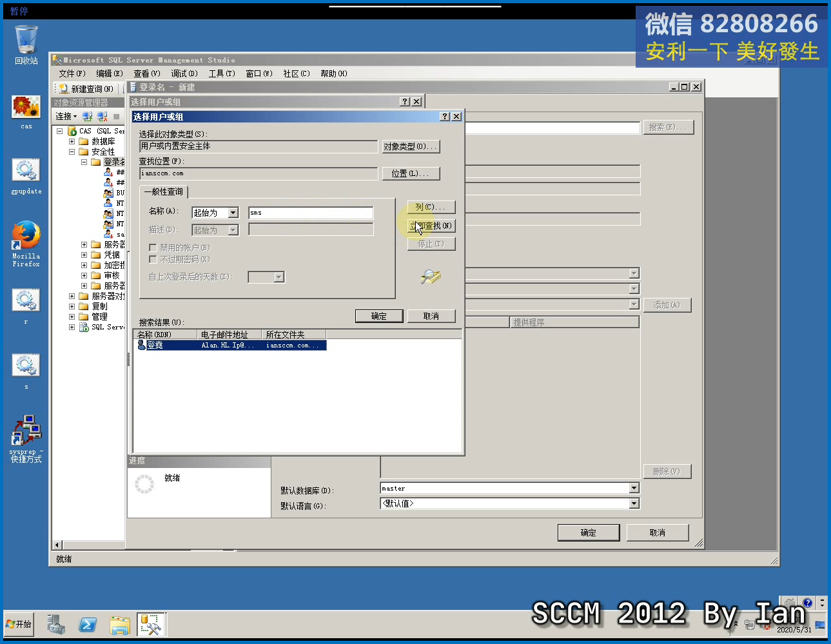Image resolution: width=831 pixels, height=644 pixels.
Task: Expand the Credentials (凭据) tree node
Action: pyautogui.click(x=84, y=255)
